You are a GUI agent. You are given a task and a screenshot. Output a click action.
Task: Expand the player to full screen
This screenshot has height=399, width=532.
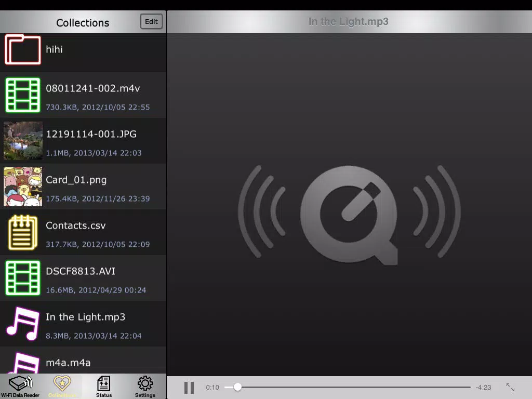tap(510, 387)
